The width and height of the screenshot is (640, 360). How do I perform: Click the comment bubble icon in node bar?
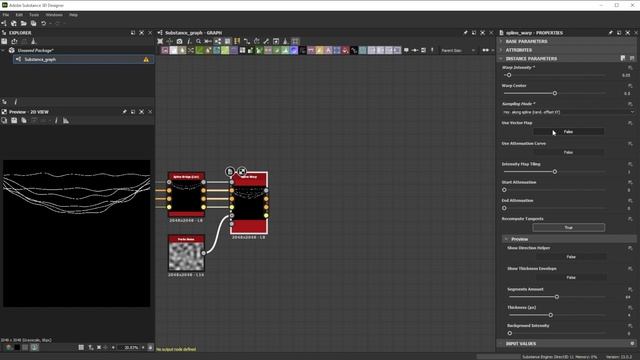(406, 50)
